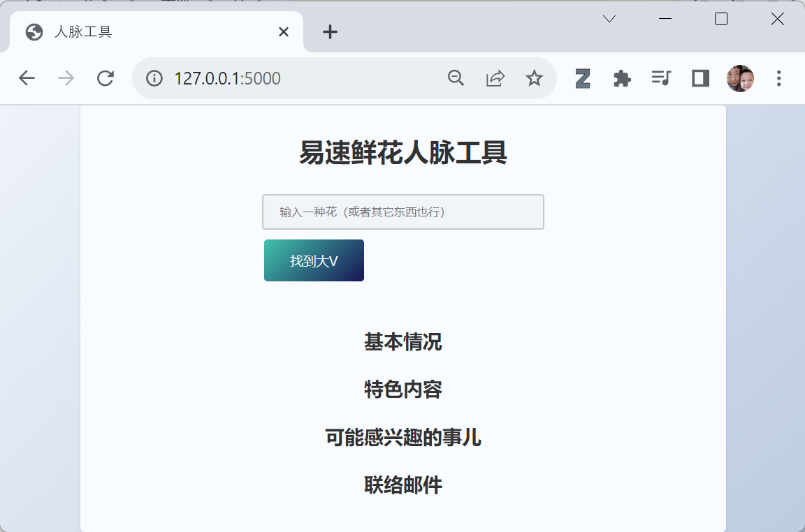The image size is (805, 532).
Task: Open the media control playlist icon
Action: [x=661, y=78]
